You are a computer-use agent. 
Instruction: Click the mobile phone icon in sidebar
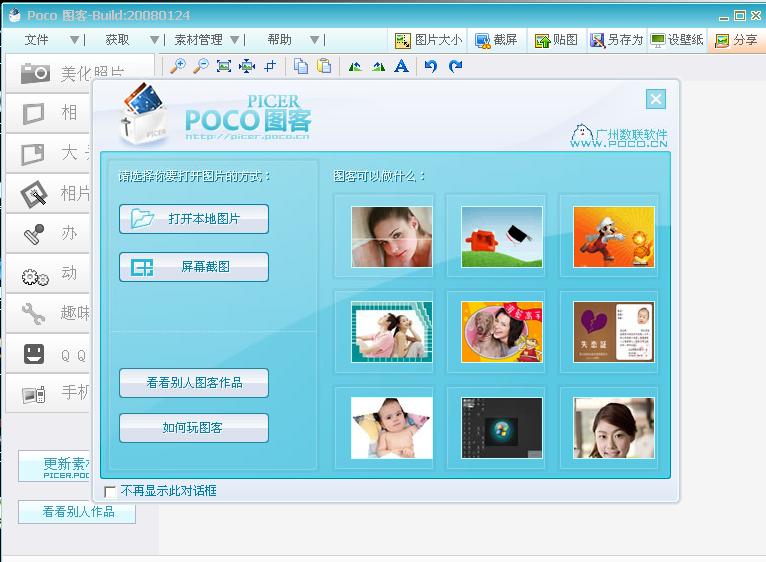[x=34, y=394]
